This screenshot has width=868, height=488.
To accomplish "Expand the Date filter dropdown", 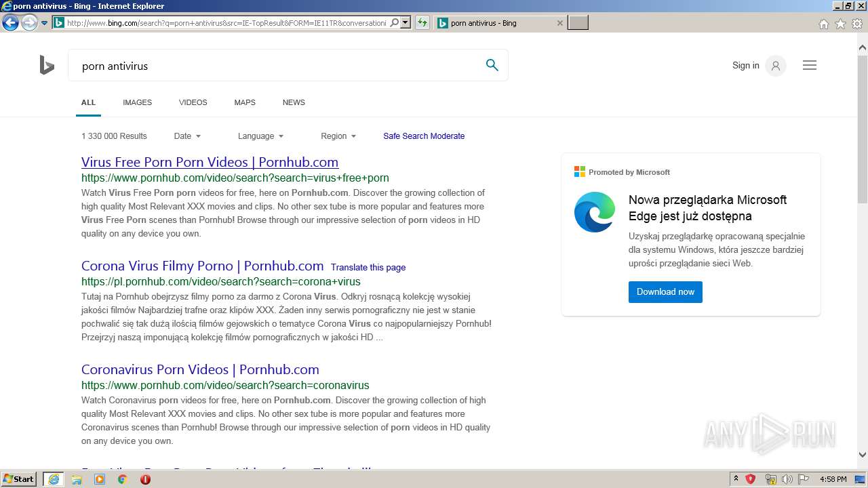I will (187, 136).
